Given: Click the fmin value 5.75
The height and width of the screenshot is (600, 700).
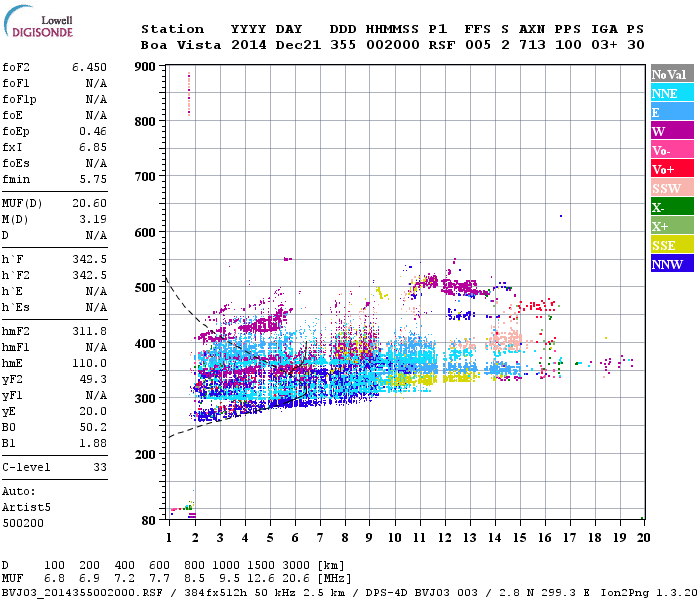Looking at the screenshot, I should (x=93, y=179).
